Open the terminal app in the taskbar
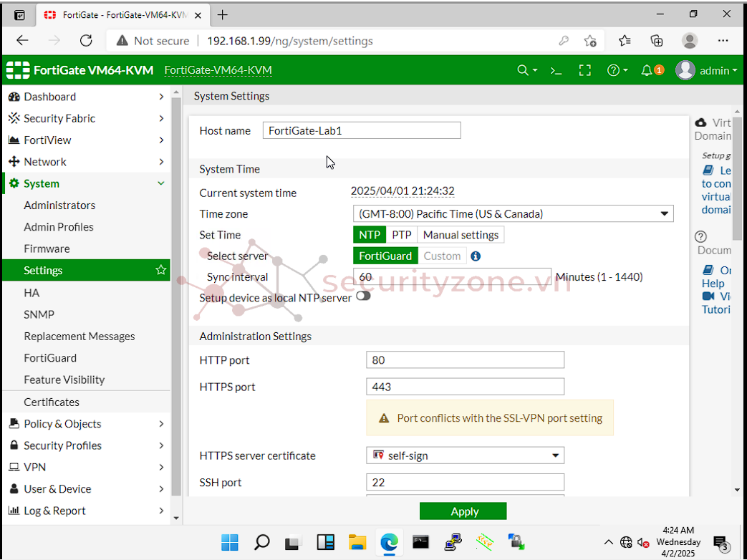747x560 pixels. pyautogui.click(x=420, y=542)
